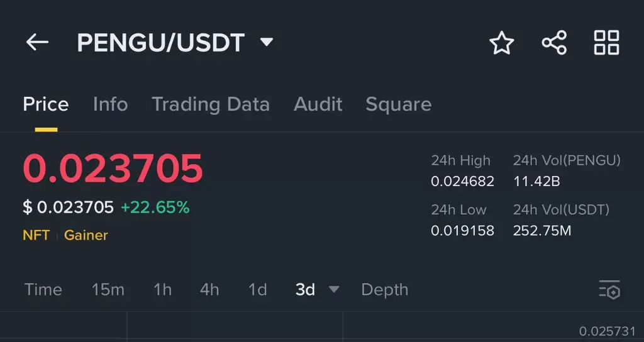Expand the 3d interval dropdown arrow
This screenshot has height=342, width=644.
coord(335,289)
